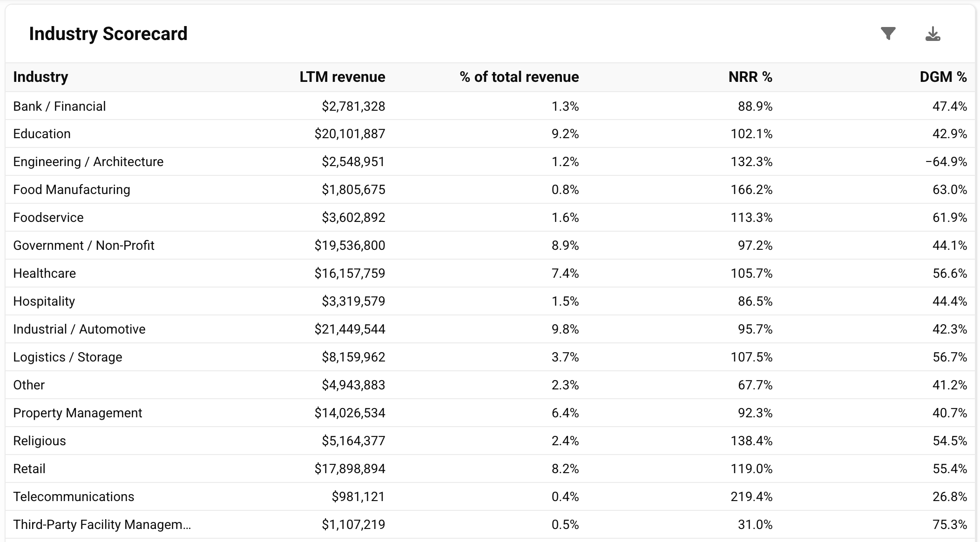Screen dimensions: 980x542
Task: Open the Telecommunications industry row
Action: [x=74, y=496]
